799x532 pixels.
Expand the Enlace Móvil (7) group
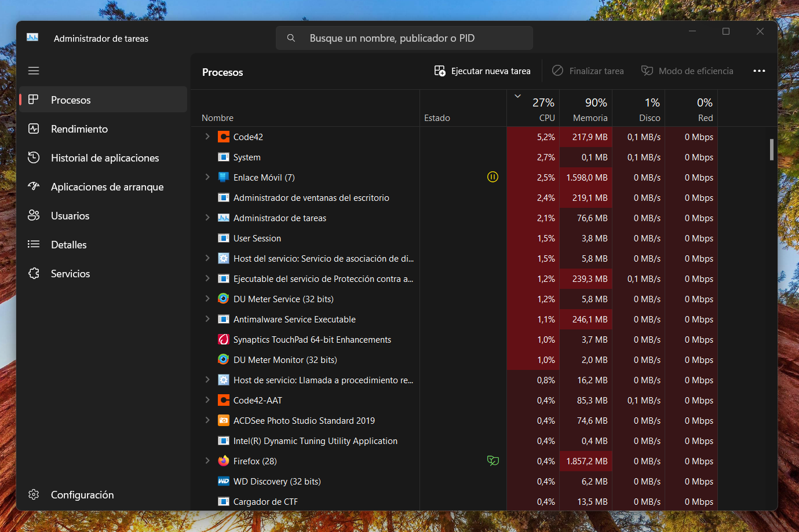coord(207,177)
